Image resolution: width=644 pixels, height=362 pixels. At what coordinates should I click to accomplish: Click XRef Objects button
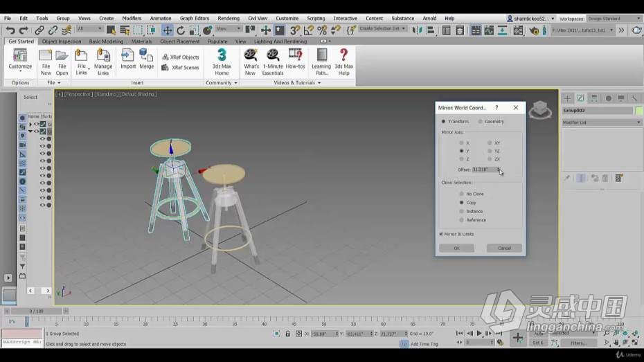[180, 57]
